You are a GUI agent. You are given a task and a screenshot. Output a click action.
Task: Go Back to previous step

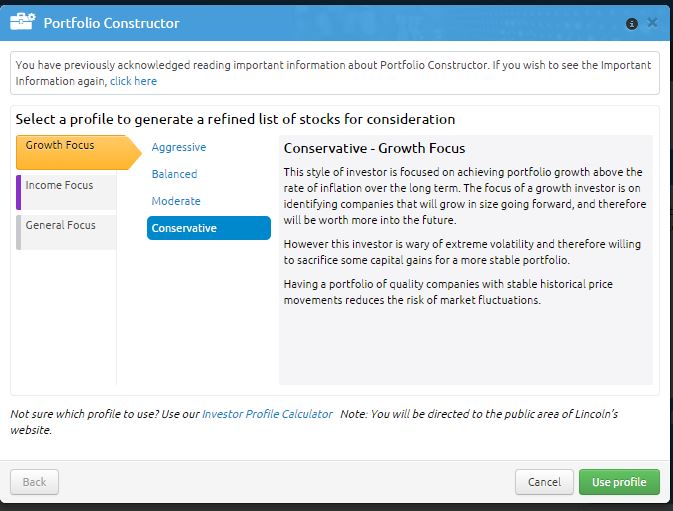click(x=34, y=482)
